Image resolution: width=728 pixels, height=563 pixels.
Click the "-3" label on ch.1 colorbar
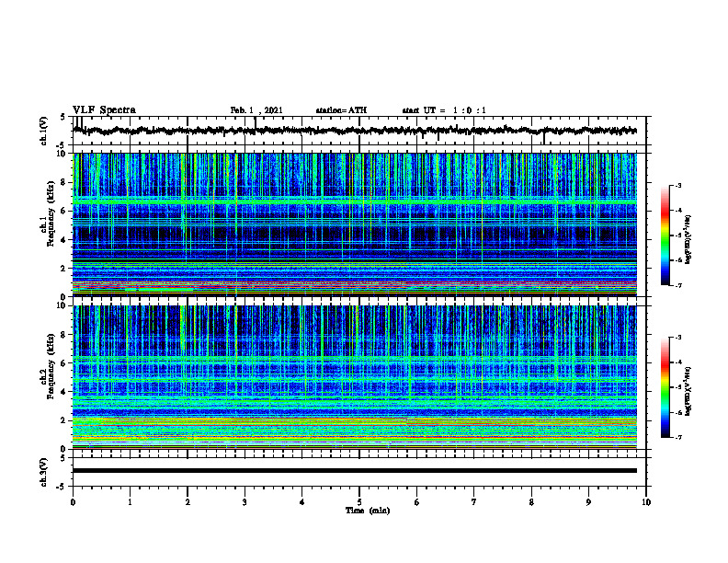[x=678, y=185]
